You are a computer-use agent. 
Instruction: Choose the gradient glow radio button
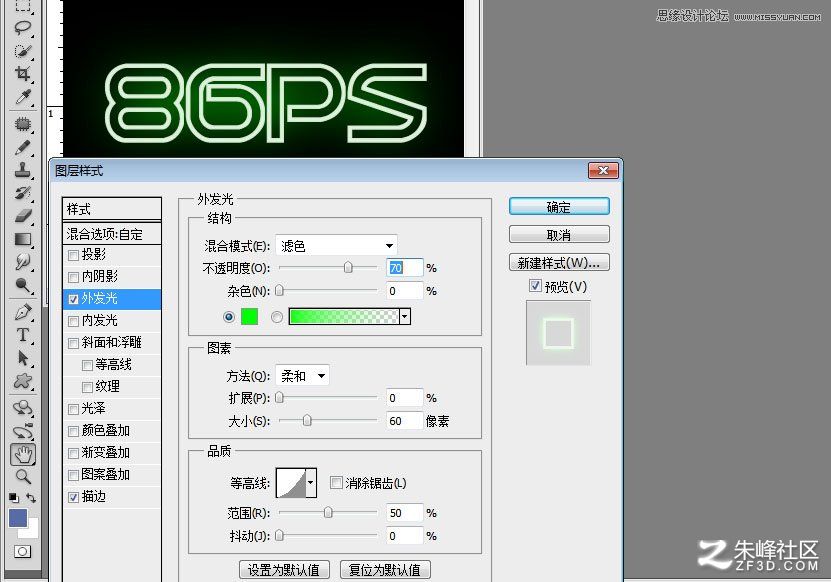277,317
